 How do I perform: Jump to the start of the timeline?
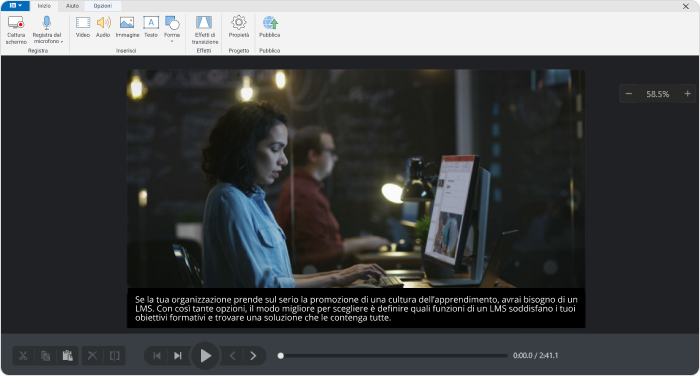point(157,356)
